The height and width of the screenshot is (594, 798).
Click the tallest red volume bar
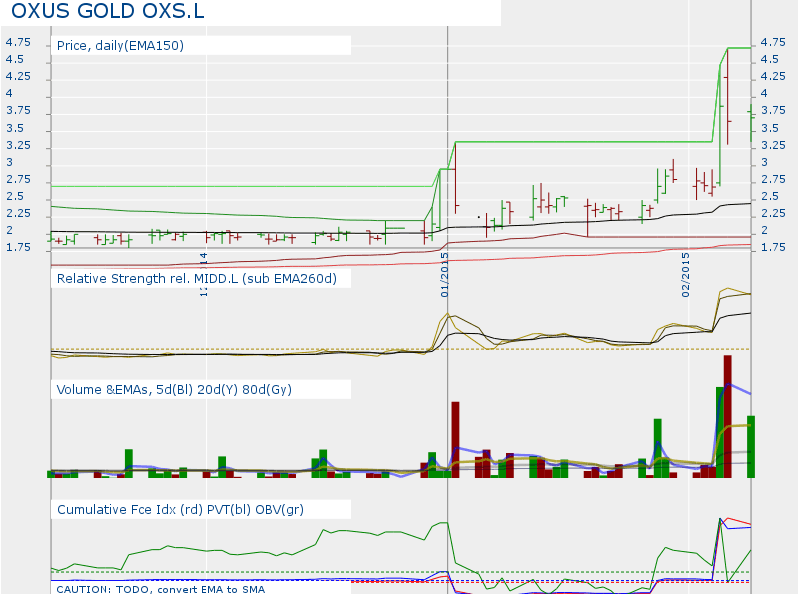[727, 416]
